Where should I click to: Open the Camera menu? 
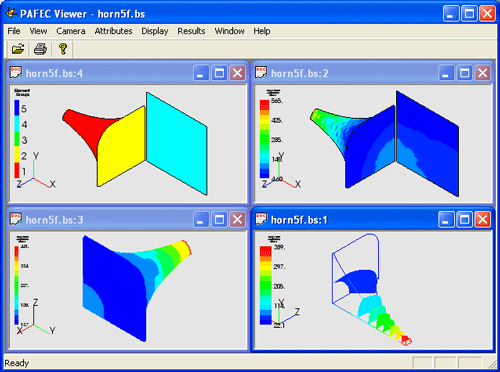[71, 31]
